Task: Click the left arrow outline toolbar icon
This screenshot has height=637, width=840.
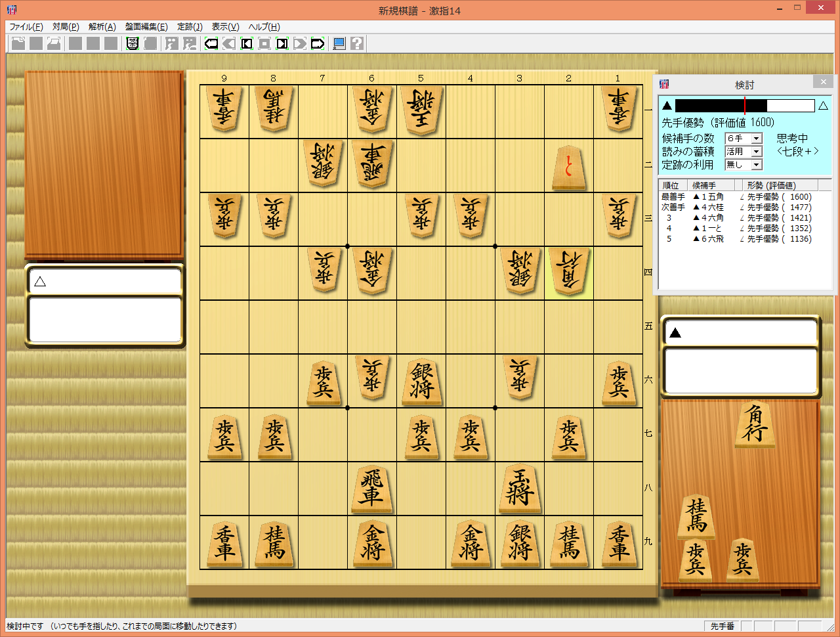Action: point(211,44)
